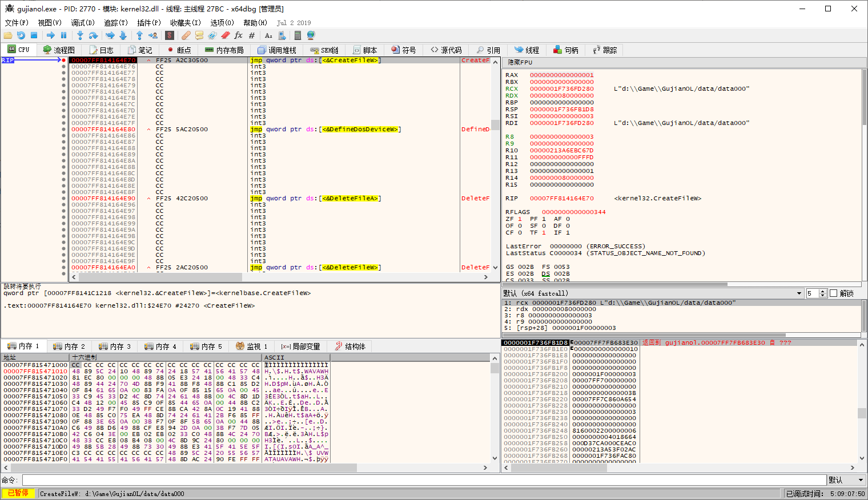Step over with the curved arrow icon
Image resolution: width=868 pixels, height=500 pixels.
click(x=93, y=35)
